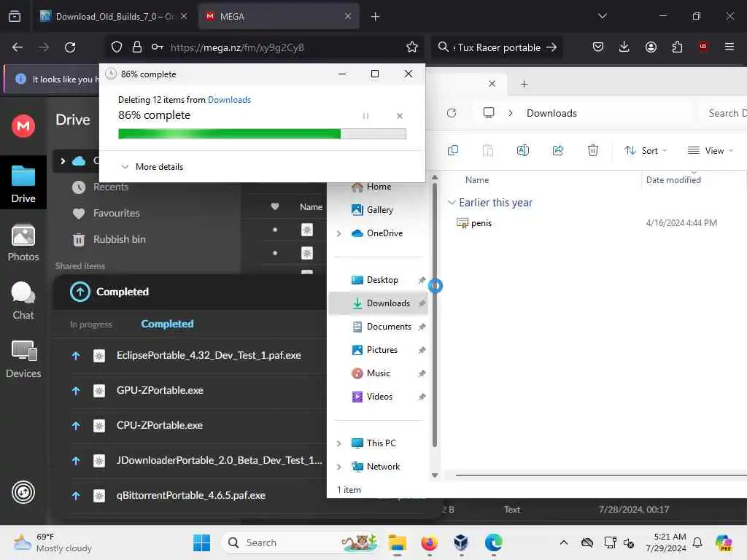747x560 pixels.
Task: Refresh the Explorer Downloads folder
Action: click(x=452, y=113)
